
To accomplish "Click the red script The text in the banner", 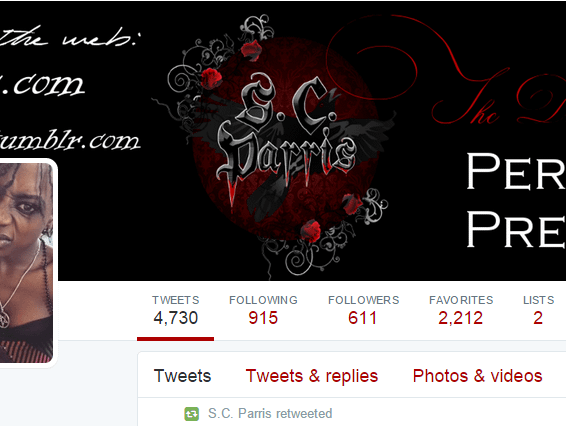I will pos(466,106).
